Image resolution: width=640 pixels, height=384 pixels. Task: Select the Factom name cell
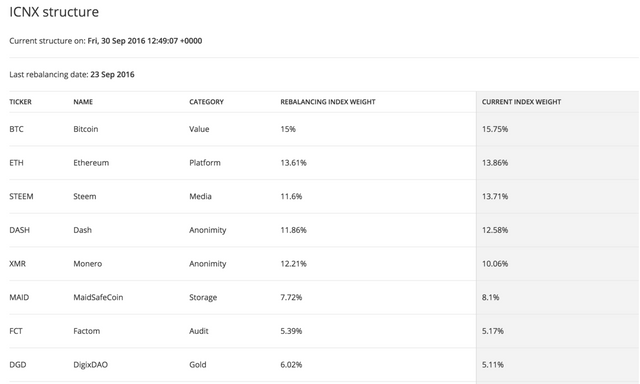(87, 331)
